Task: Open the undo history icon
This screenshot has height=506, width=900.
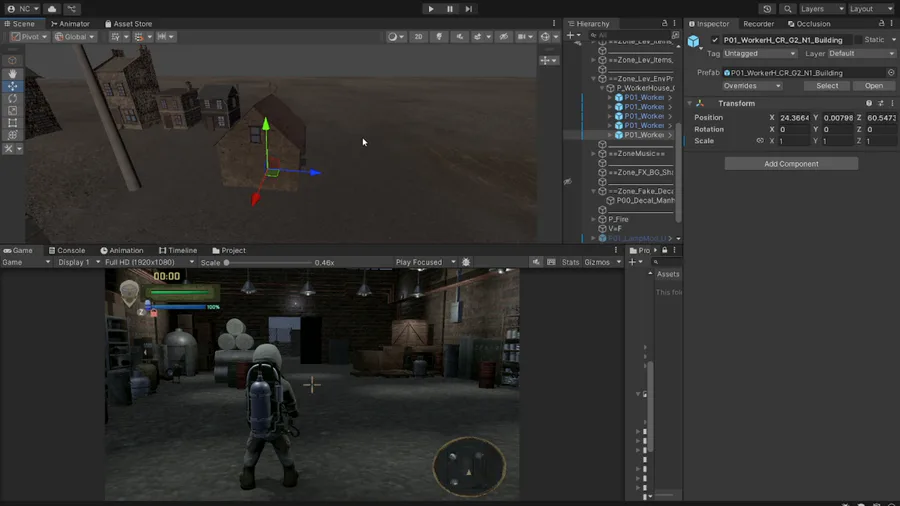Action: (x=767, y=9)
